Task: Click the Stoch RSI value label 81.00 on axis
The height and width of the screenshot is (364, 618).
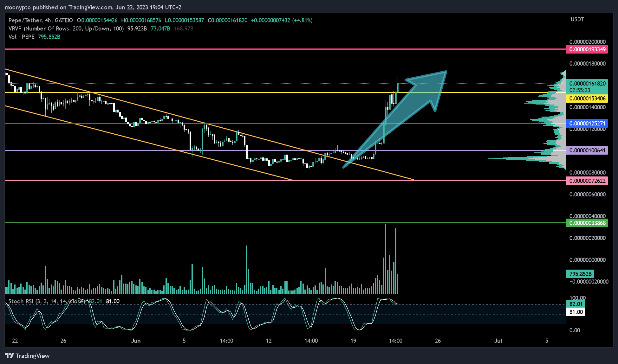Action: [x=576, y=312]
